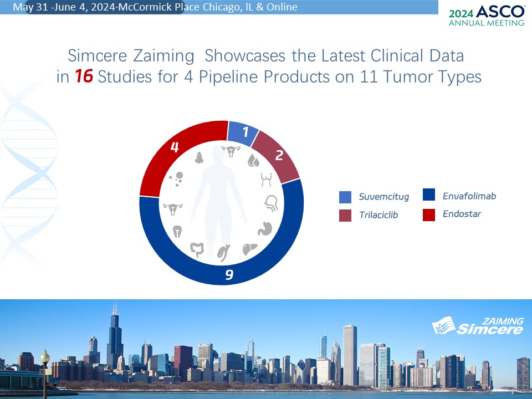
Task: Click the uterus icon above the cervix icon
Action: (173, 209)
